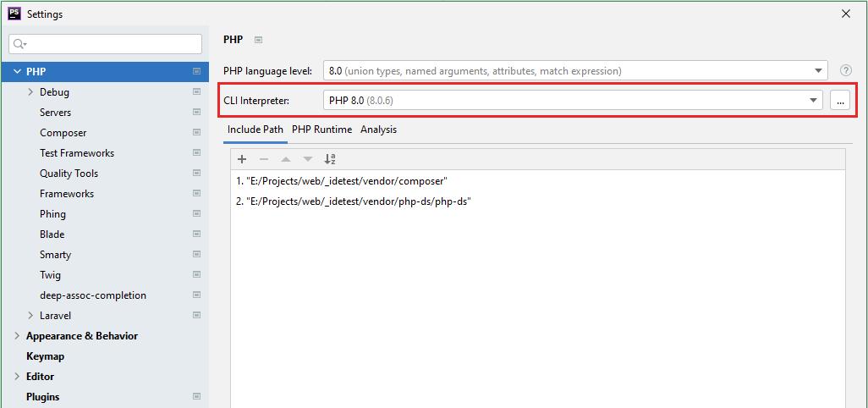The height and width of the screenshot is (408, 868).
Task: Click the project-level icon beside PHP heading
Action: [x=259, y=40]
